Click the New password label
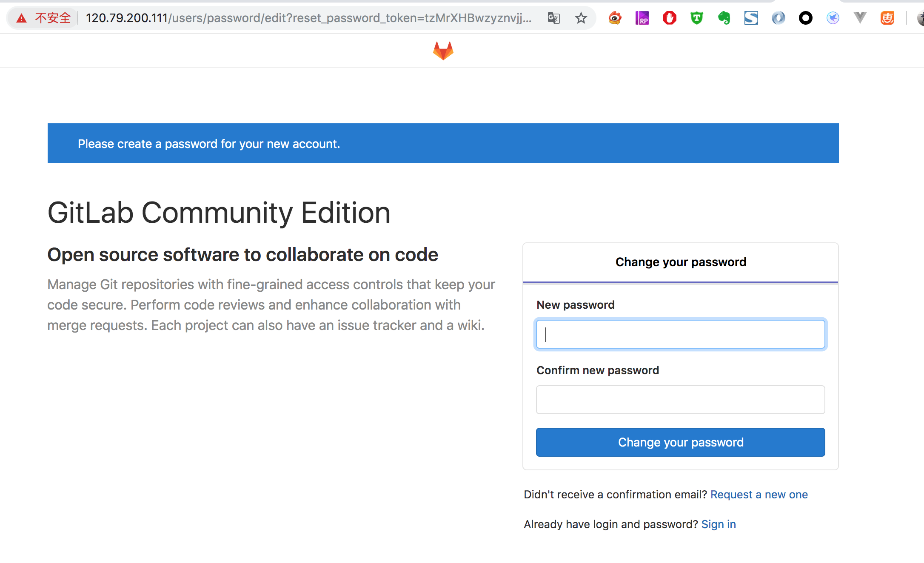 click(576, 305)
